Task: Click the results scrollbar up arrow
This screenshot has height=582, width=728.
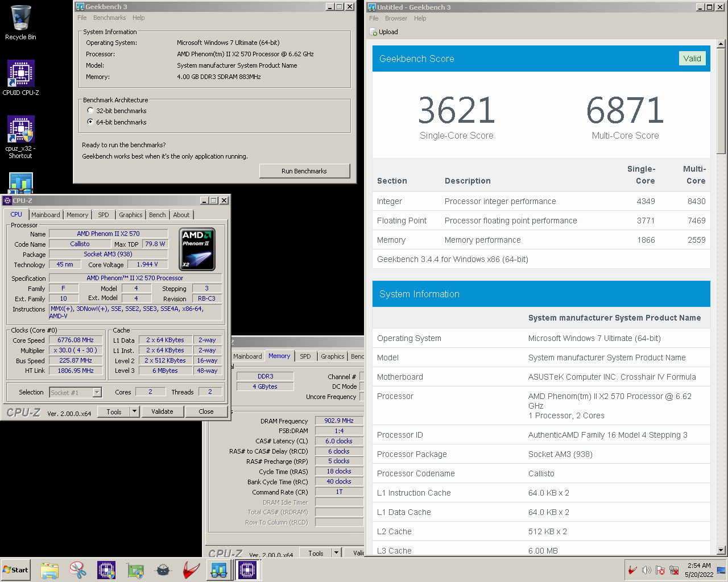Action: 721,44
